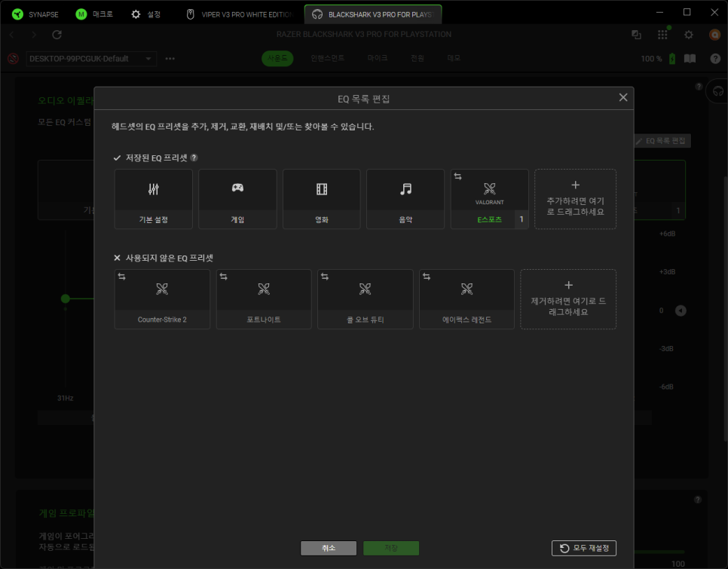The height and width of the screenshot is (569, 728).
Task: Select the 음악 music note preset tile
Action: (x=405, y=198)
